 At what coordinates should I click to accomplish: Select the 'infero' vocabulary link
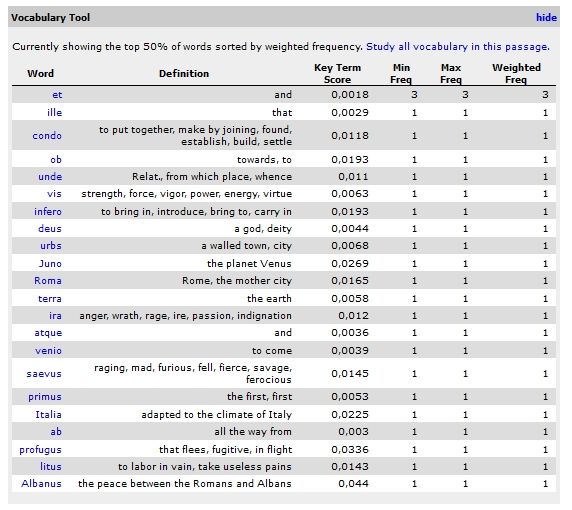click(48, 212)
